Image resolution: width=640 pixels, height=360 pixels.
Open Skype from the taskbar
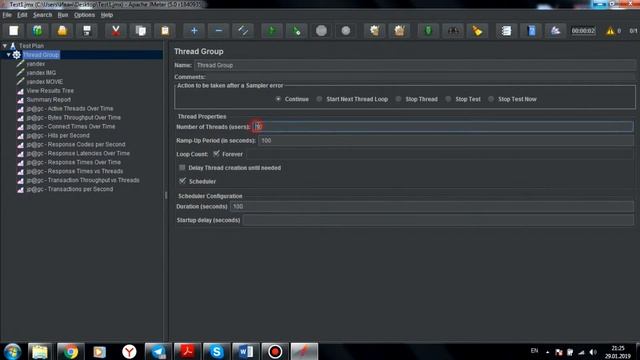click(216, 351)
